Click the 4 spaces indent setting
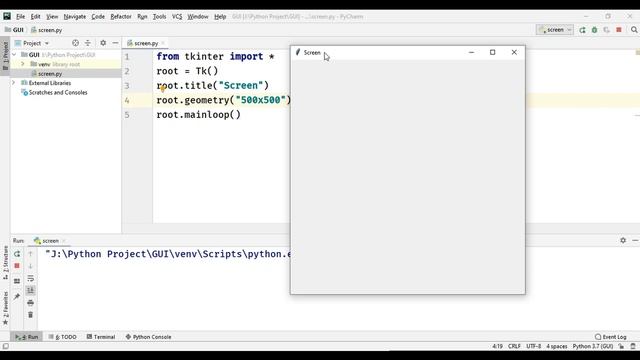The image size is (640, 360). (x=557, y=346)
